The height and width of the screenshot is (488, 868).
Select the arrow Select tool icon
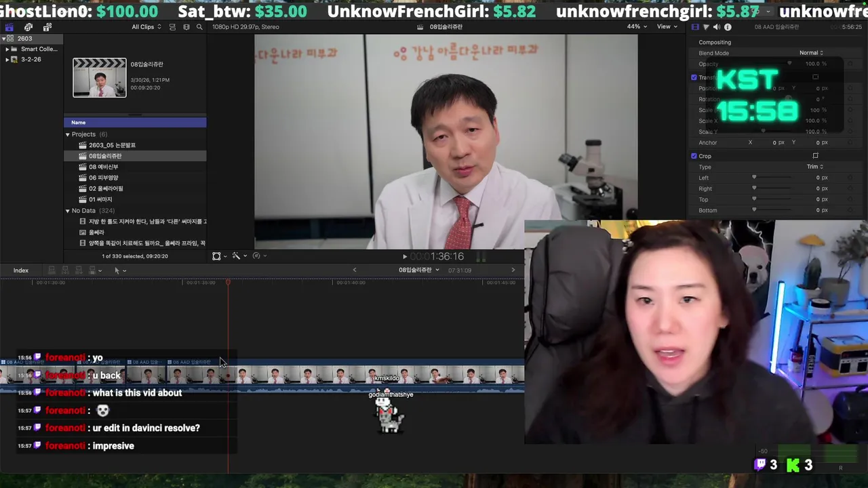pos(117,270)
